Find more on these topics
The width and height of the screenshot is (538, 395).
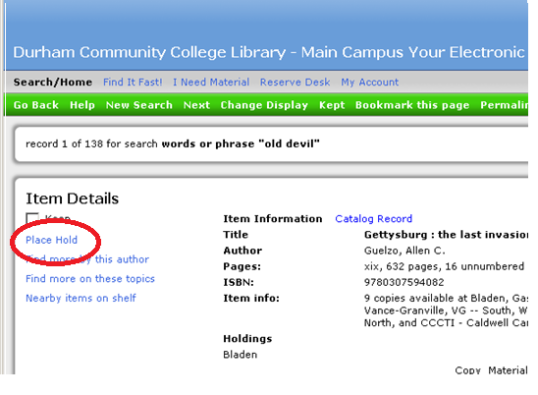(x=90, y=279)
